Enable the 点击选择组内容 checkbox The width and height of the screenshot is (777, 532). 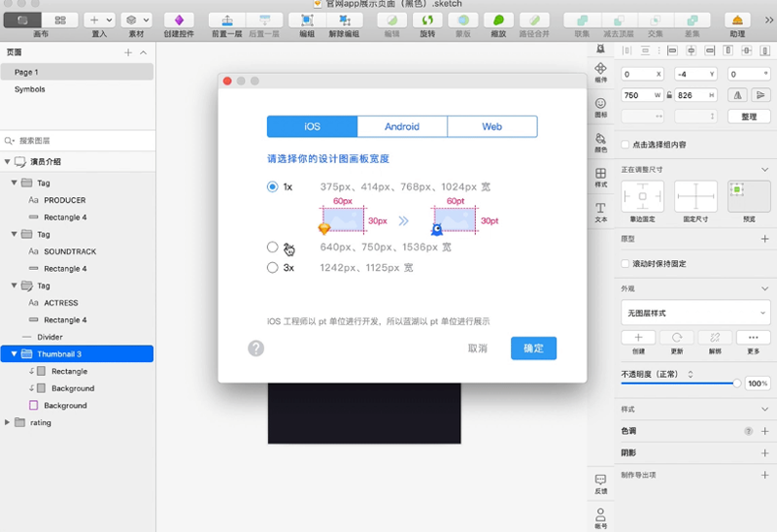pyautogui.click(x=625, y=145)
